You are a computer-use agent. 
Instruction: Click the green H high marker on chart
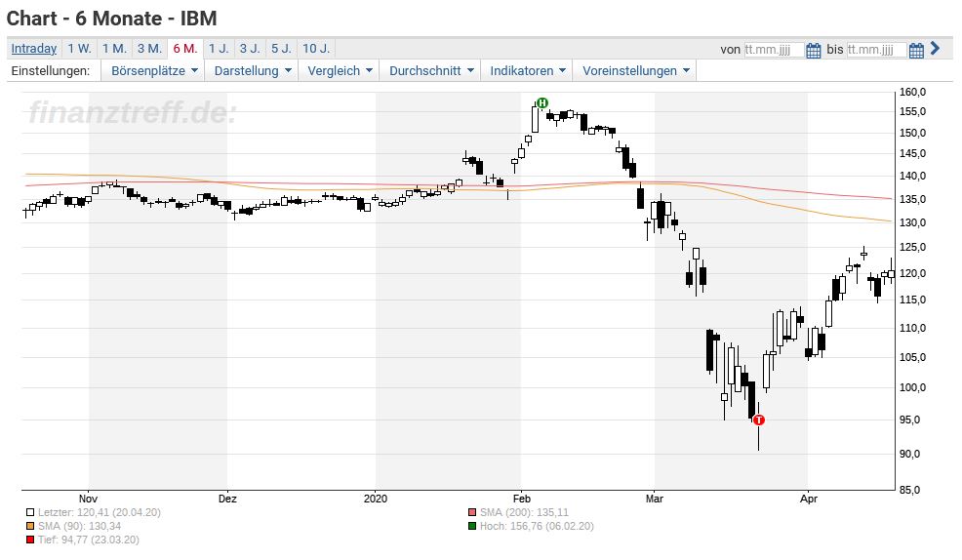coord(541,103)
